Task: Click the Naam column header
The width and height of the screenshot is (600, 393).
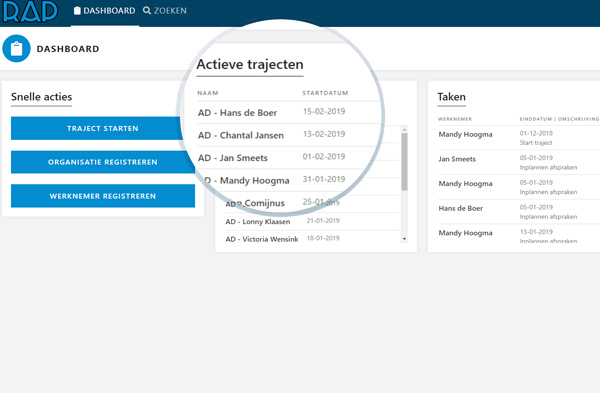Action: [208, 93]
